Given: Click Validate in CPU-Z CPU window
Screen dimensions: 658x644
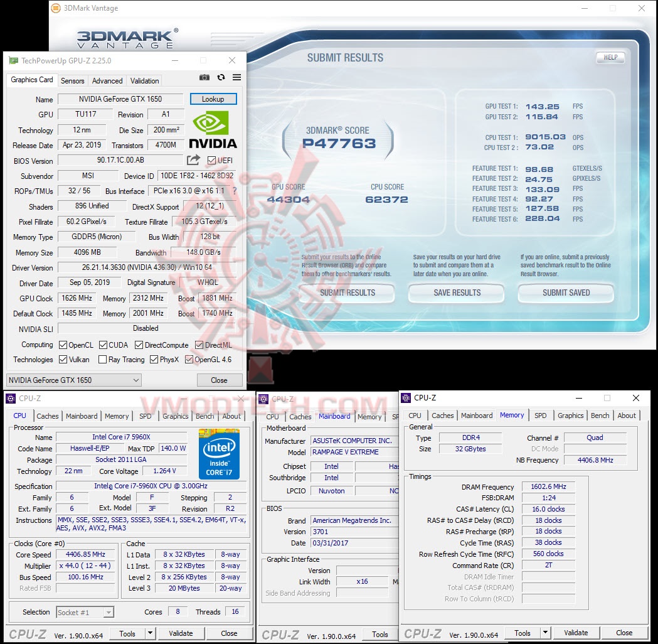Looking at the screenshot, I should (181, 633).
